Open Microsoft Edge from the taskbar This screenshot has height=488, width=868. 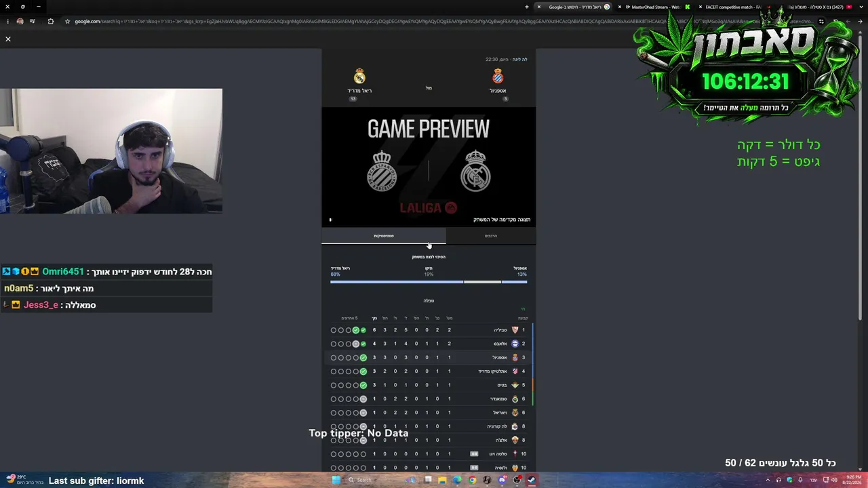coord(458,480)
